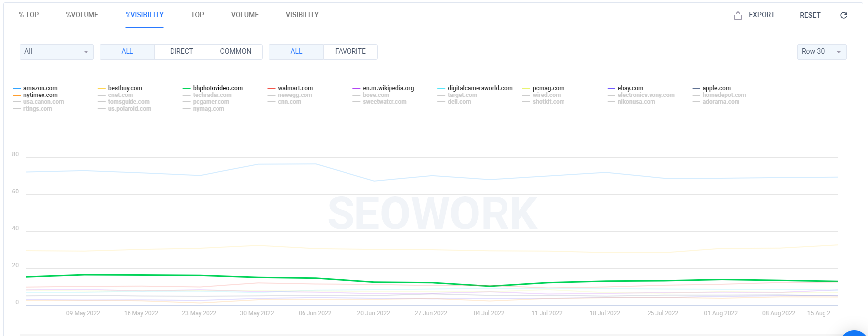Export the chart with the EXPORT button
Viewport: 868px width, 336px height.
pyautogui.click(x=754, y=15)
